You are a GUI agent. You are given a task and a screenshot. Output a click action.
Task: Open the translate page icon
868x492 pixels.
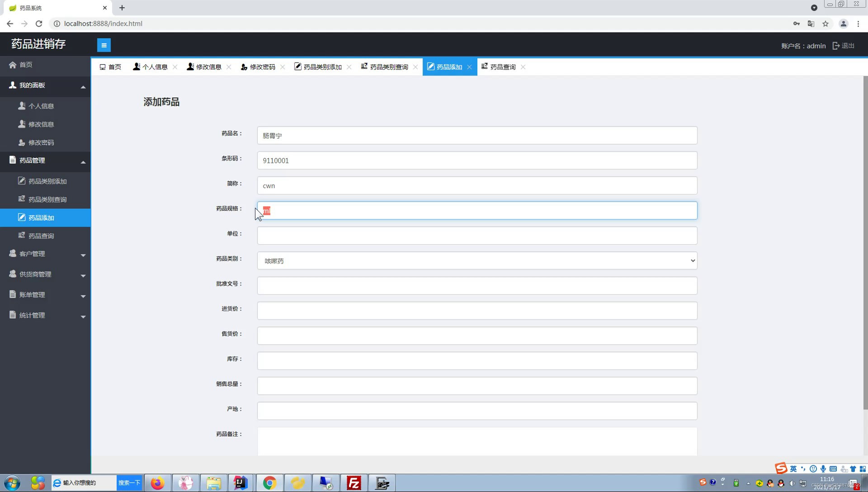(x=811, y=24)
